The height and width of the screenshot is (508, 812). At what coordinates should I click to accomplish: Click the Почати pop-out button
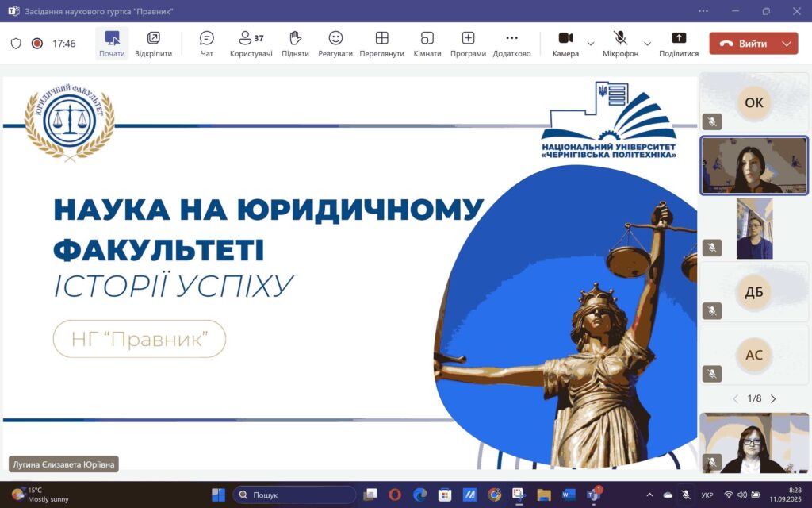pyautogui.click(x=112, y=44)
